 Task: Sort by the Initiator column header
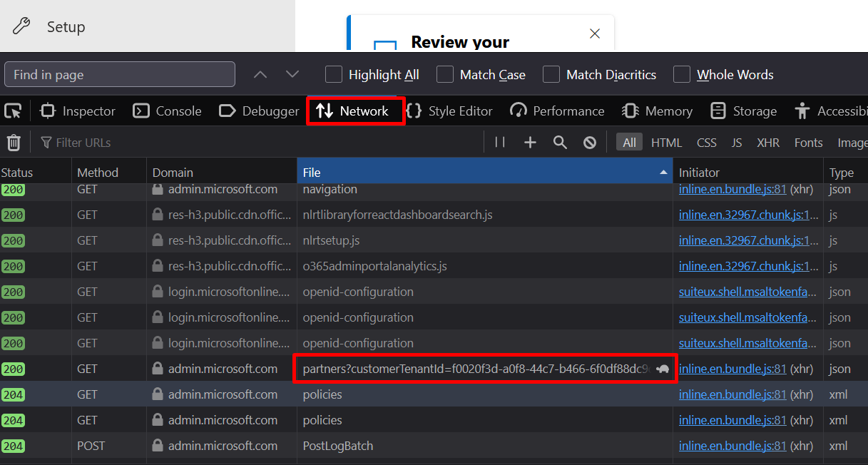tap(748, 173)
